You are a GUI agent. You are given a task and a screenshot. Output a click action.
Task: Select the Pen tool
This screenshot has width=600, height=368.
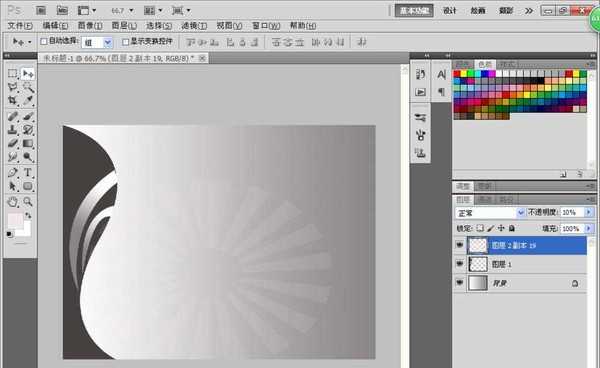[x=13, y=173]
